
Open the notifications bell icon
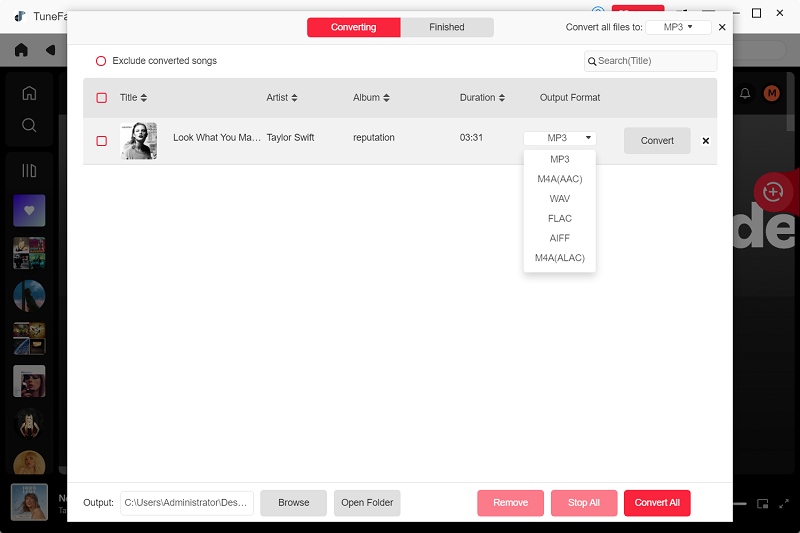tap(745, 93)
